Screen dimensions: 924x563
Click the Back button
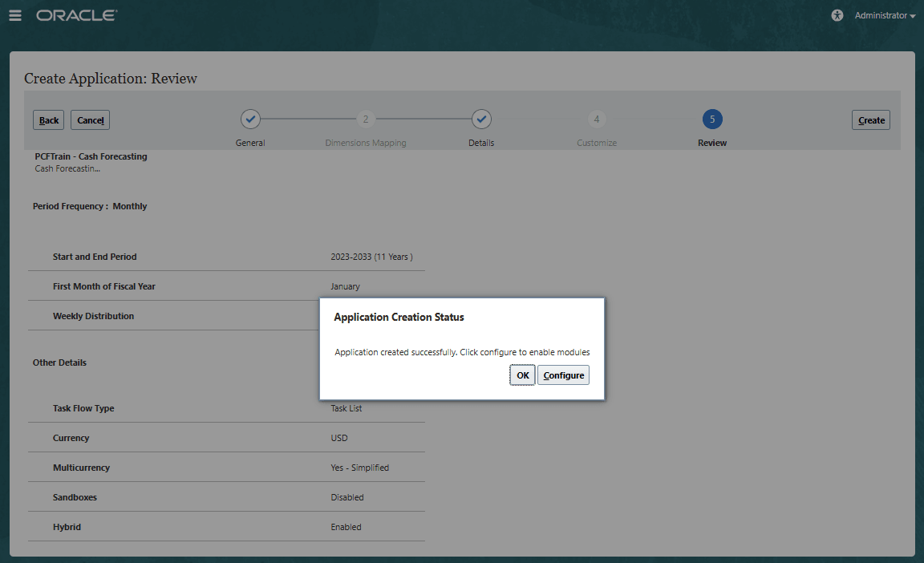(x=48, y=120)
